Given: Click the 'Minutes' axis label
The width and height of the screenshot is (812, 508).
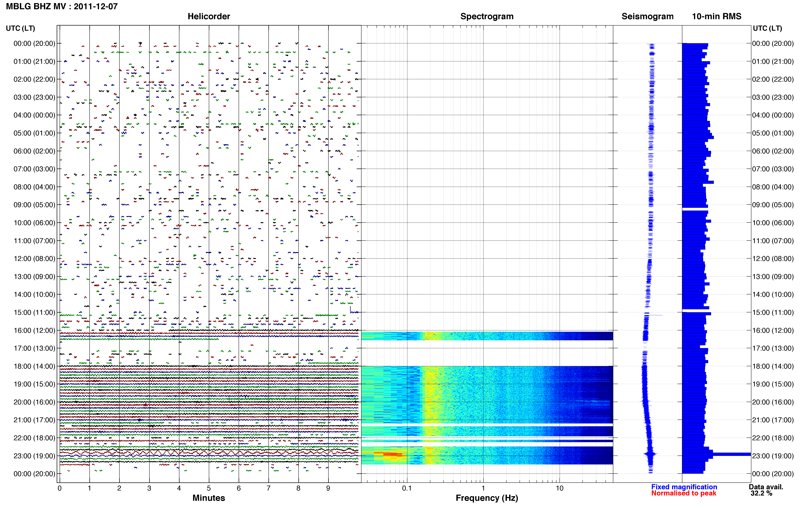Looking at the screenshot, I should [209, 498].
